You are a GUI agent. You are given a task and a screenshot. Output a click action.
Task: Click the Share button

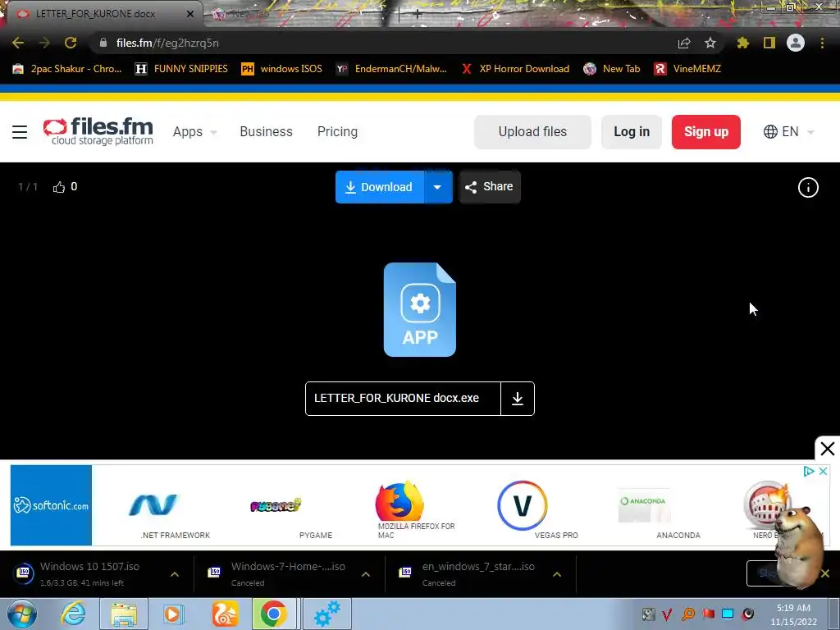point(490,187)
